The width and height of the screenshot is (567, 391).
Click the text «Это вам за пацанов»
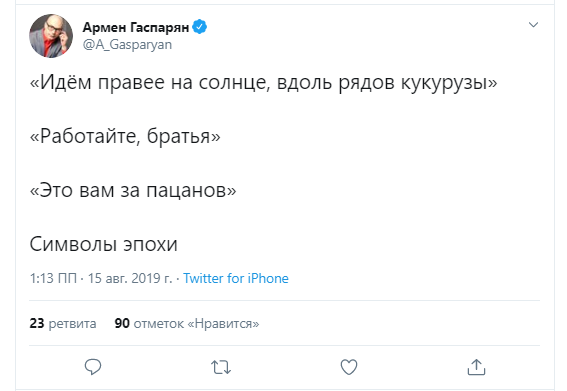tap(133, 190)
